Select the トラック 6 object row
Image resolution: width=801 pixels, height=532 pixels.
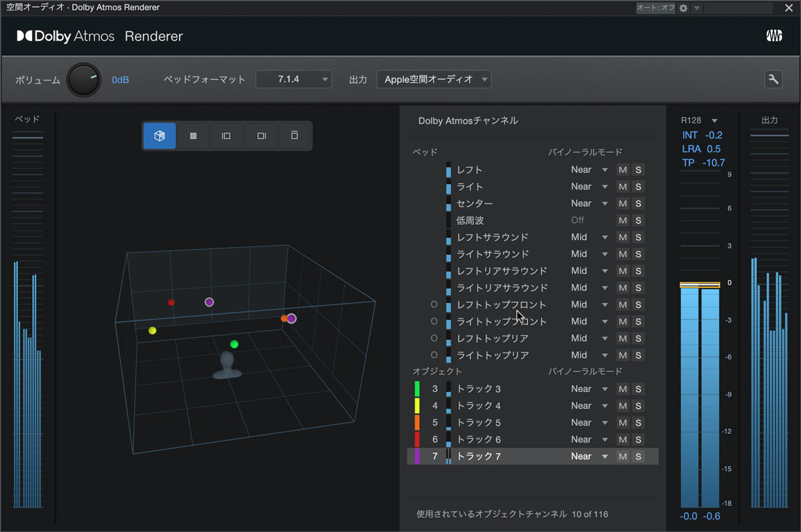pos(533,439)
